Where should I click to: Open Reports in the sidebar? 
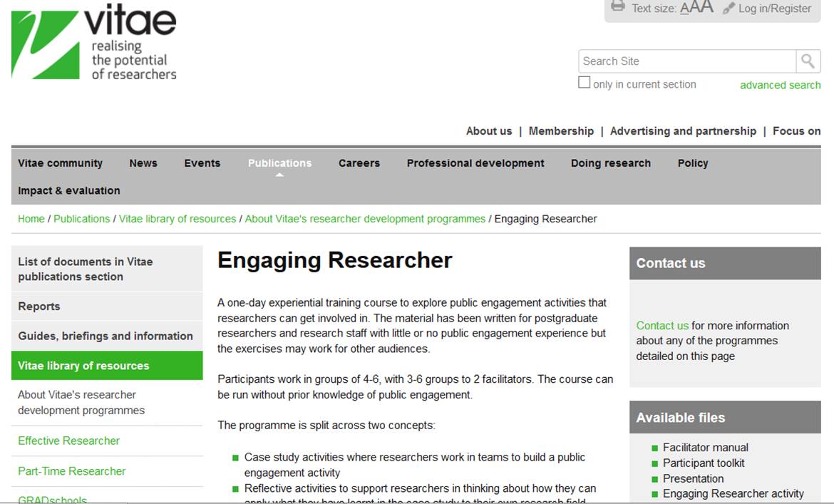click(39, 307)
